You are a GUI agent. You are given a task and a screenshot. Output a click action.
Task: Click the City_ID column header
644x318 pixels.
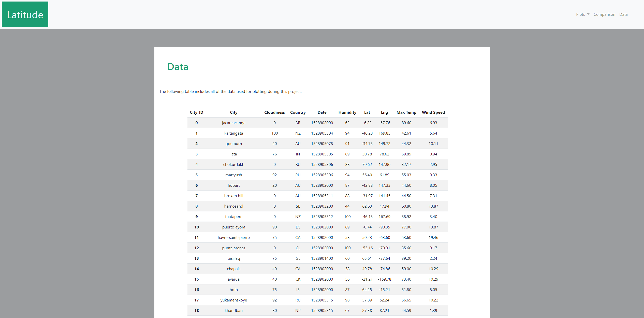coord(196,112)
